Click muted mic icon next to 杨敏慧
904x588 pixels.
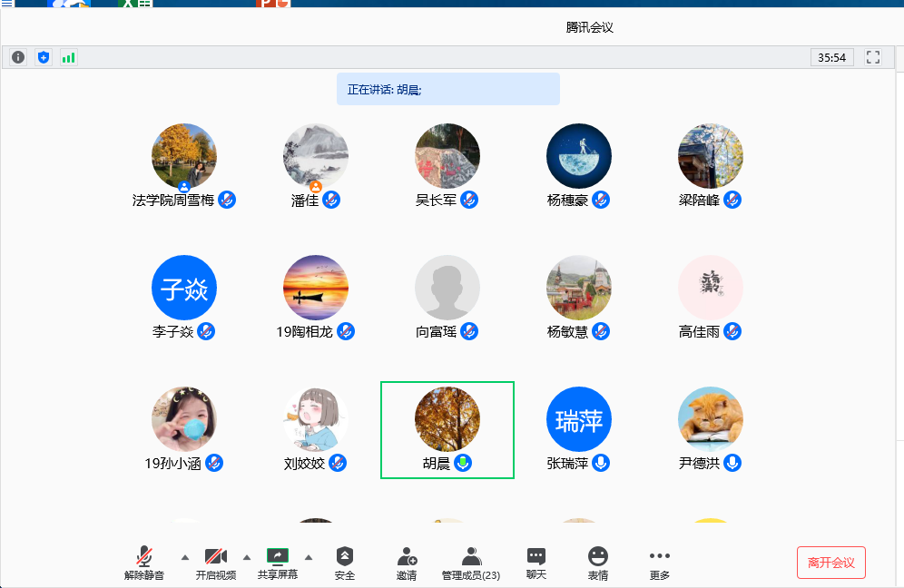pyautogui.click(x=601, y=331)
